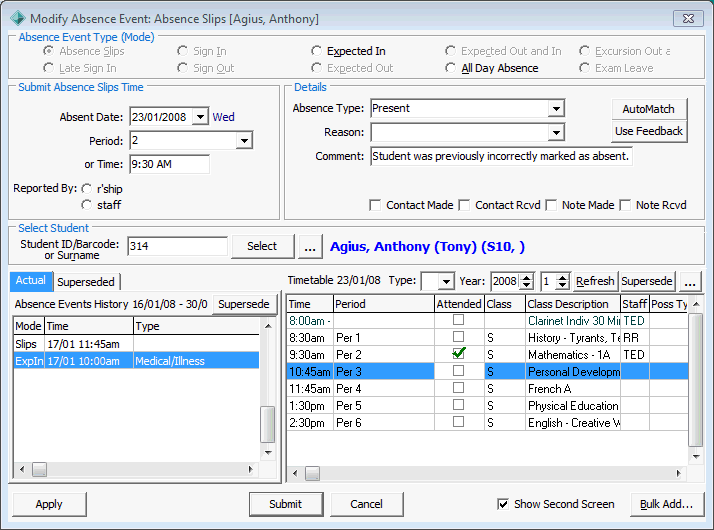Select the Exam Leave radio button
Screen dimensions: 714x530
[584, 68]
